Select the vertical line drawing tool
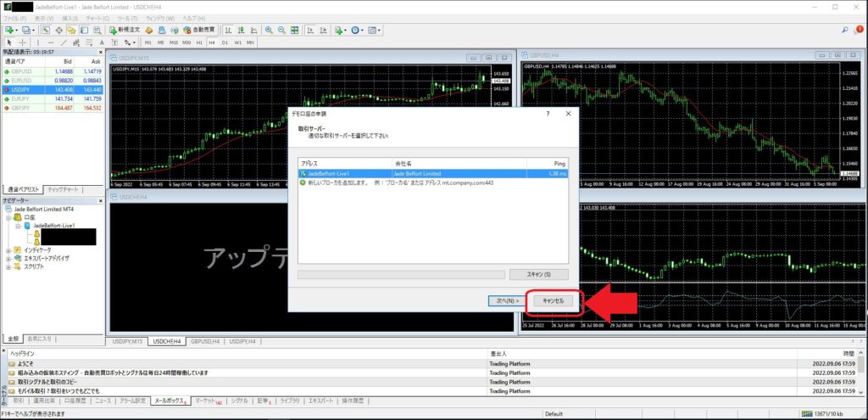The width and height of the screenshot is (868, 420). [x=38, y=42]
